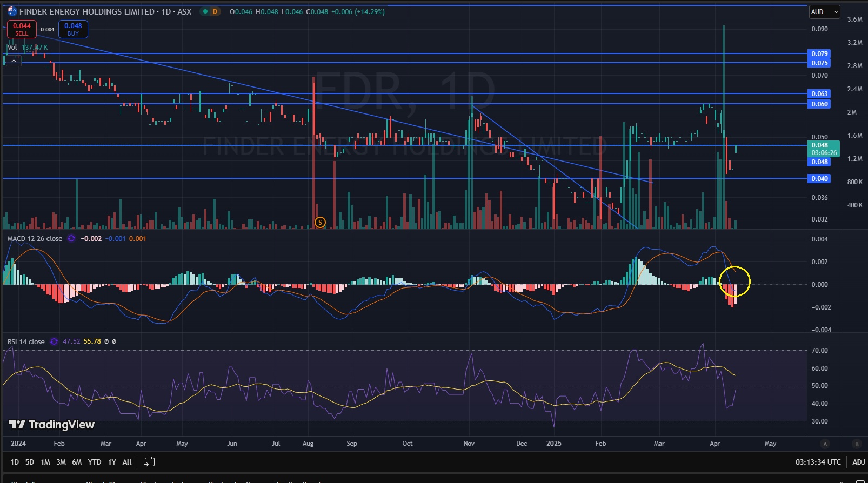This screenshot has width=868, height=483.
Task: Click the 2024 year label on time axis
Action: (x=18, y=444)
